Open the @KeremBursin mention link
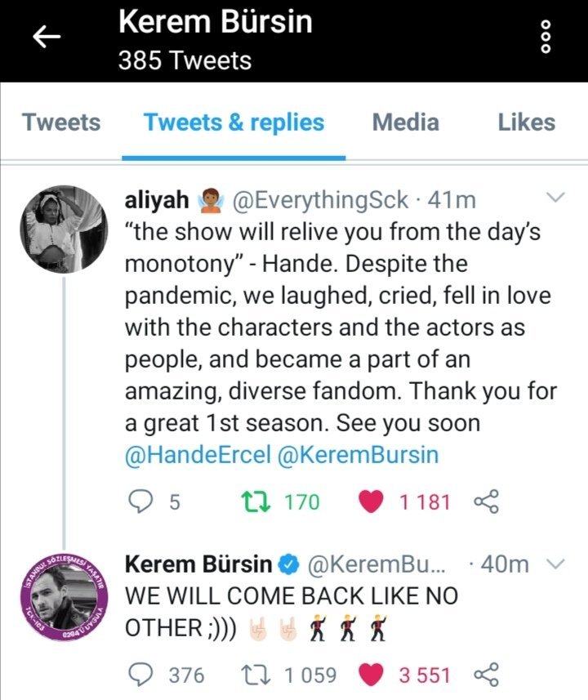Image resolution: width=588 pixels, height=700 pixels. (358, 455)
